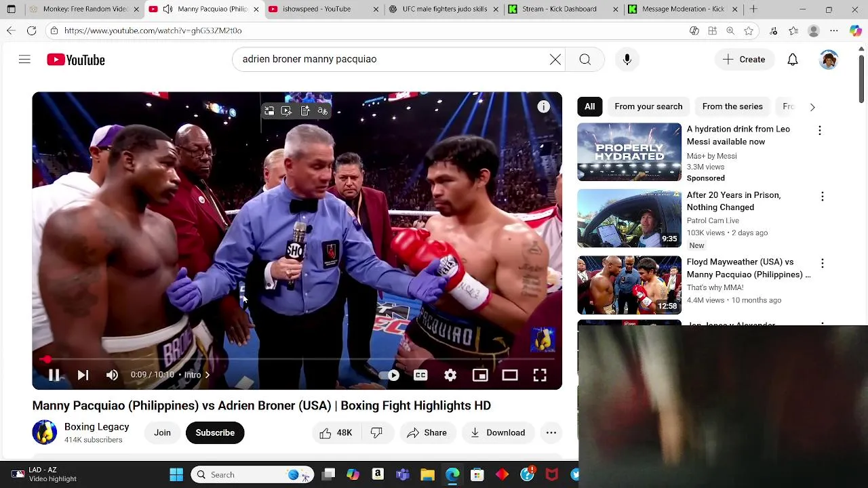The image size is (868, 488).
Task: Select From your search chip
Action: [648, 106]
